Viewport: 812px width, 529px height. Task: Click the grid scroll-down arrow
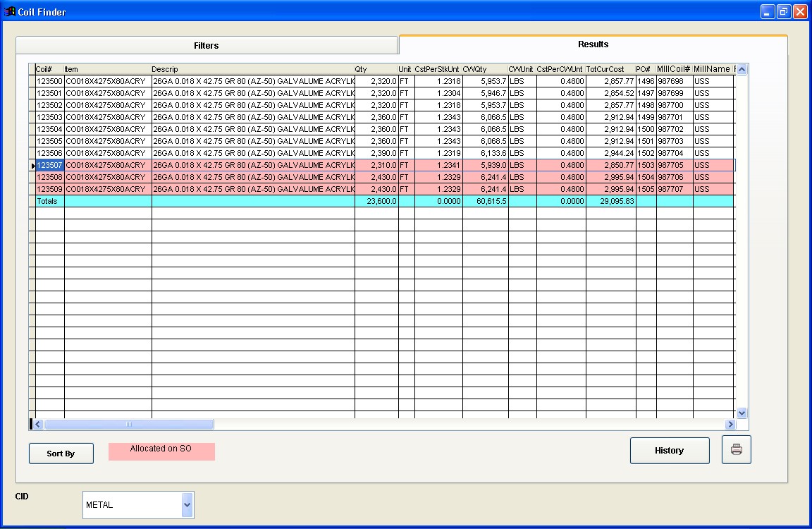click(x=741, y=413)
